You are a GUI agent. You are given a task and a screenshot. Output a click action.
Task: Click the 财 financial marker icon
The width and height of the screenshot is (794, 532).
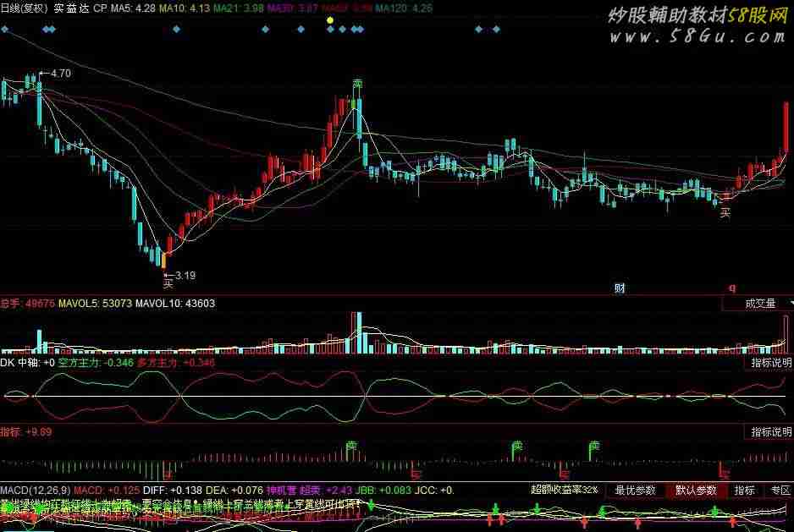620,288
